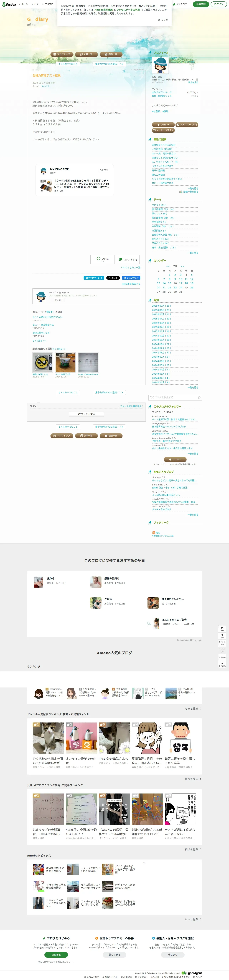Go to next month in calendar
This screenshot has height=980, width=229.
182,266
